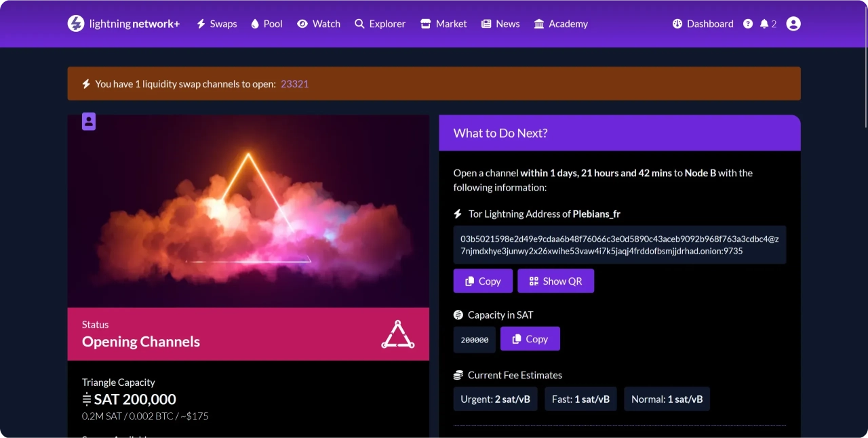The height and width of the screenshot is (438, 868).
Task: Navigate to Explorer
Action: coord(380,24)
